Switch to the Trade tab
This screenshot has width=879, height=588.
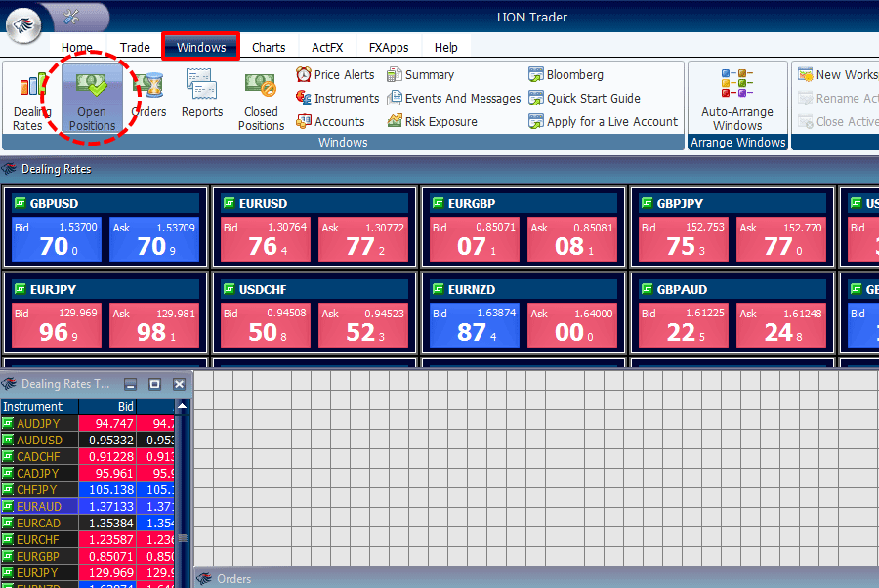135,48
